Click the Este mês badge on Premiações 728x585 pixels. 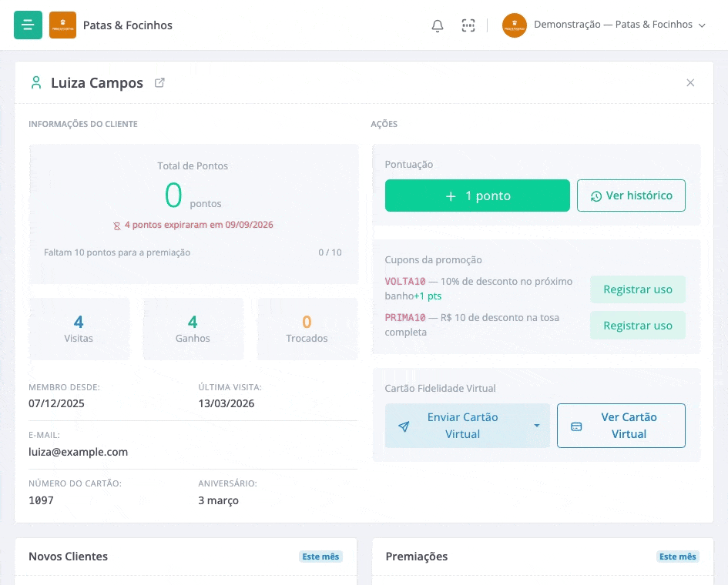pyautogui.click(x=677, y=557)
